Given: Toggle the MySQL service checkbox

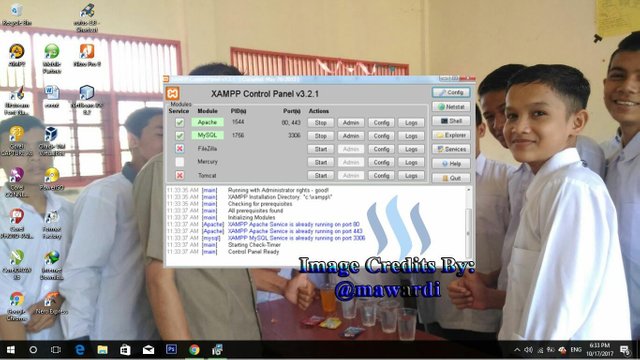Looking at the screenshot, I should (180, 136).
